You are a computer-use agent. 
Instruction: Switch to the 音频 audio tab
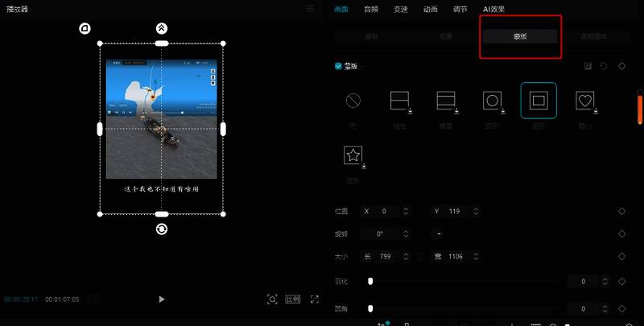click(371, 9)
